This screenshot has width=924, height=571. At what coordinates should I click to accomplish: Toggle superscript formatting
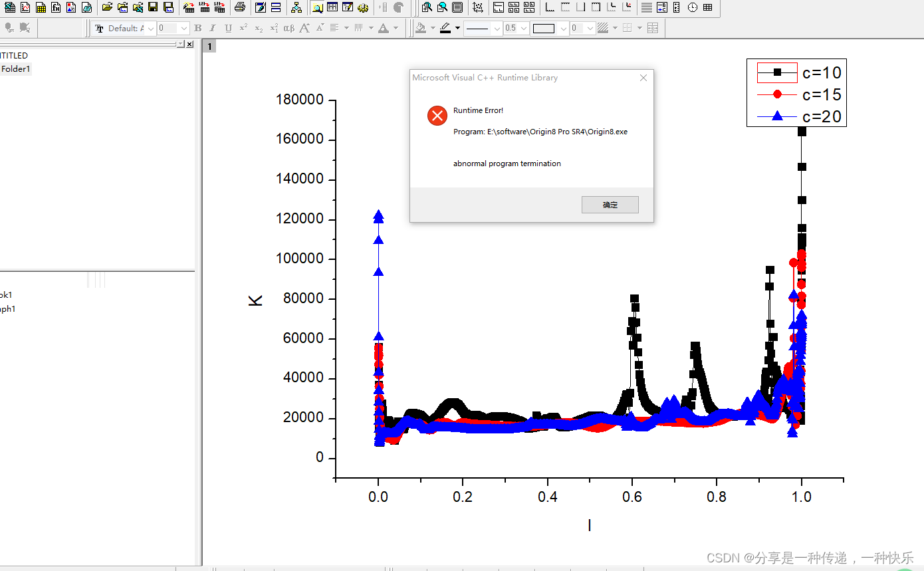click(244, 28)
